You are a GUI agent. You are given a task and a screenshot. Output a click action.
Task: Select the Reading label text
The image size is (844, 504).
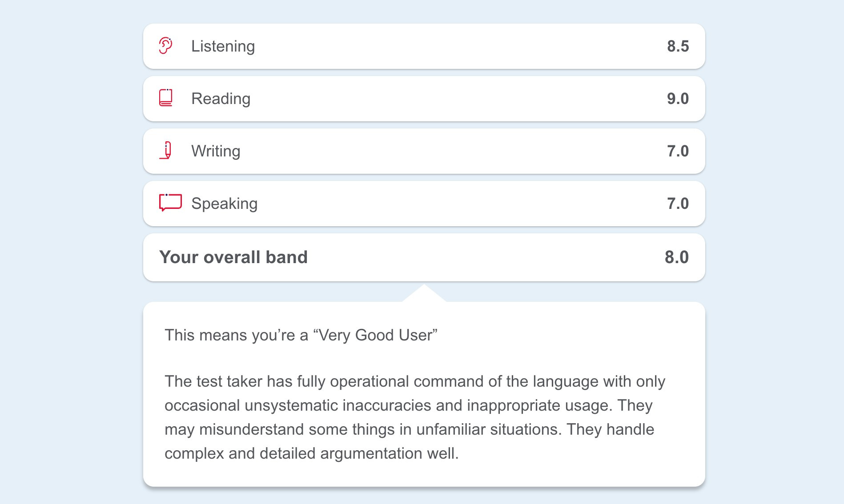221,99
